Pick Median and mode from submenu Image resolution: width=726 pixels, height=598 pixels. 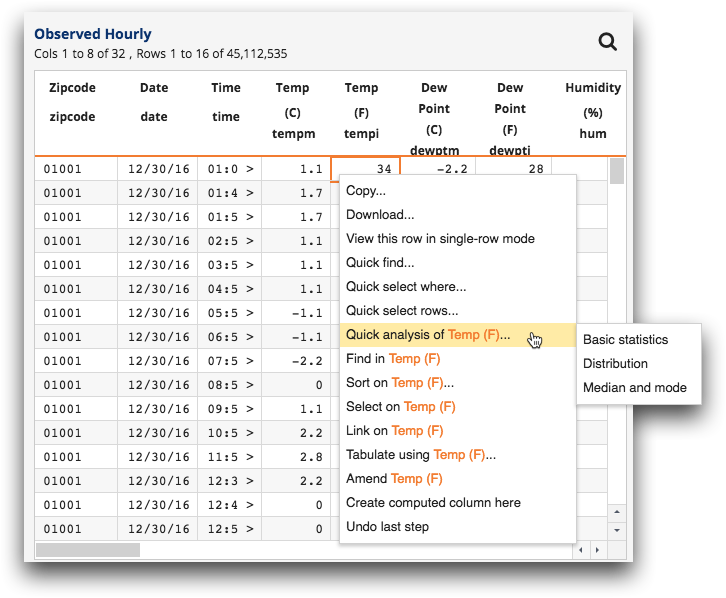(639, 388)
